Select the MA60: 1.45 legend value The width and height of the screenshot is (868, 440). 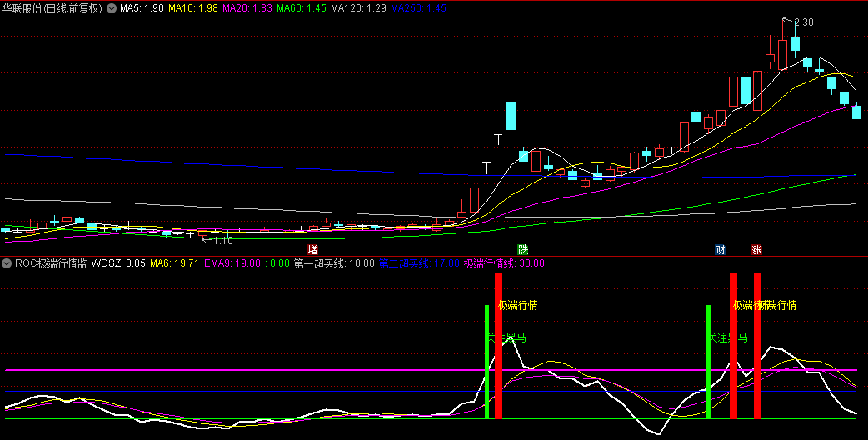(302, 8)
